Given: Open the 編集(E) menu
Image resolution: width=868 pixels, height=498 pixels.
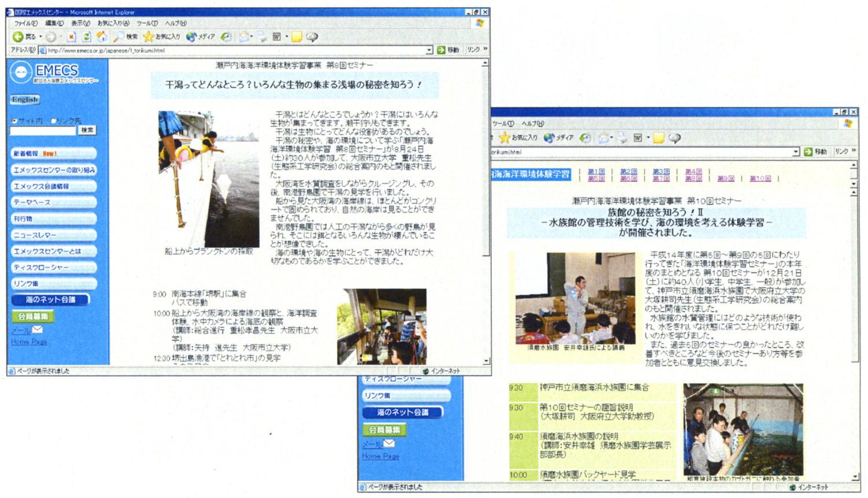Looking at the screenshot, I should 54,23.
